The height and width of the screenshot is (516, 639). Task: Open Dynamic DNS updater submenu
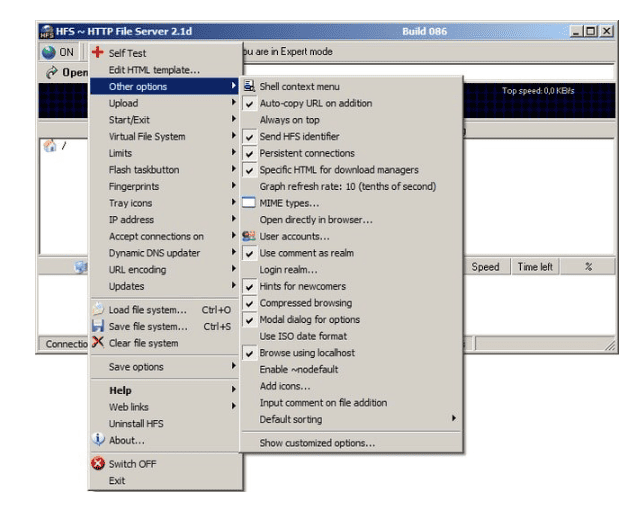point(164,253)
